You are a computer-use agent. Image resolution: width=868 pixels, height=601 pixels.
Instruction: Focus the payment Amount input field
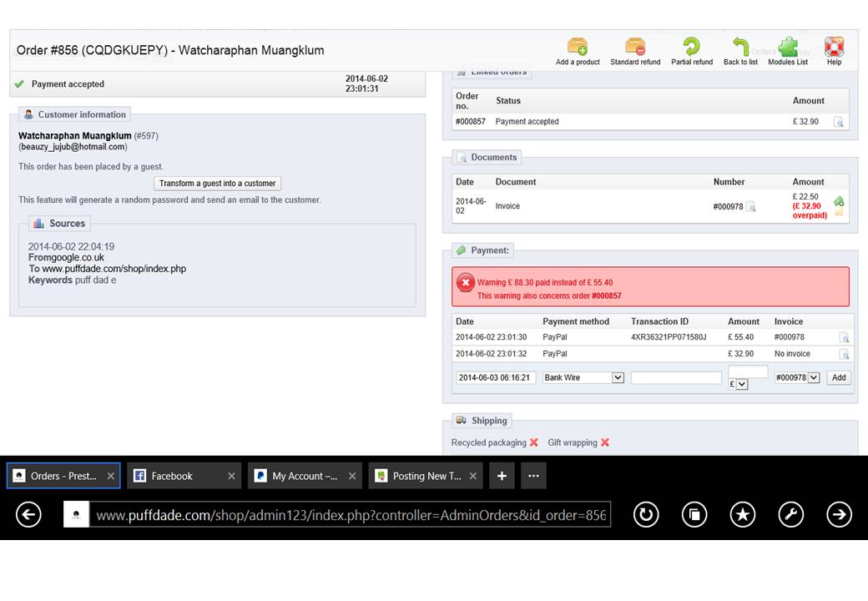748,371
